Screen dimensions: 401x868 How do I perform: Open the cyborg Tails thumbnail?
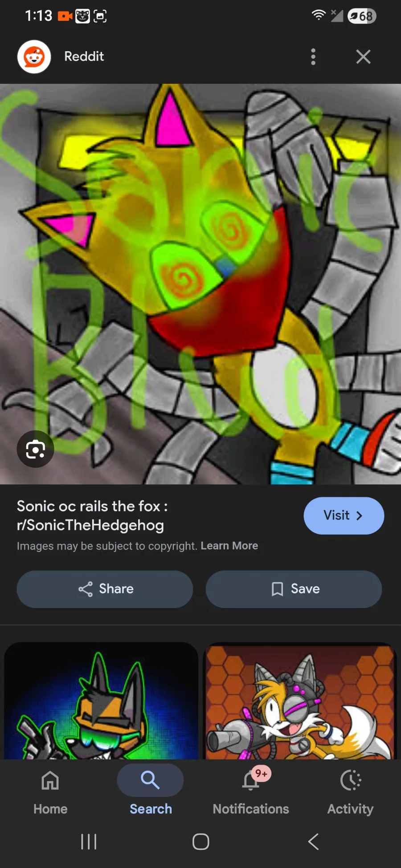pos(300,701)
